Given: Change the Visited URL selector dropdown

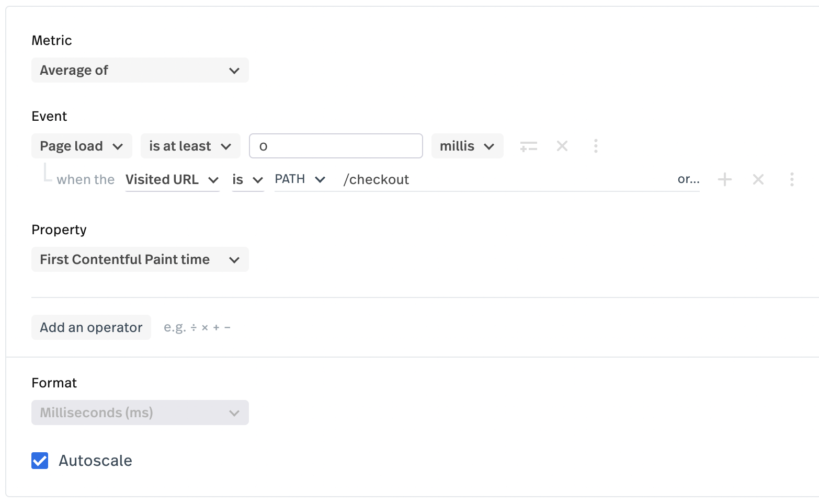Looking at the screenshot, I should [172, 179].
